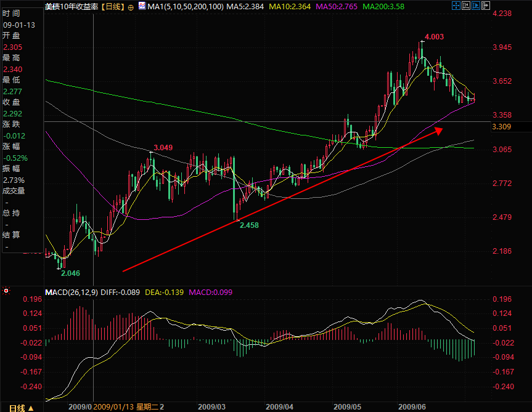Toggle the blue axis icon with play arrow
Screen dimensions: 532x412
[476, 6]
